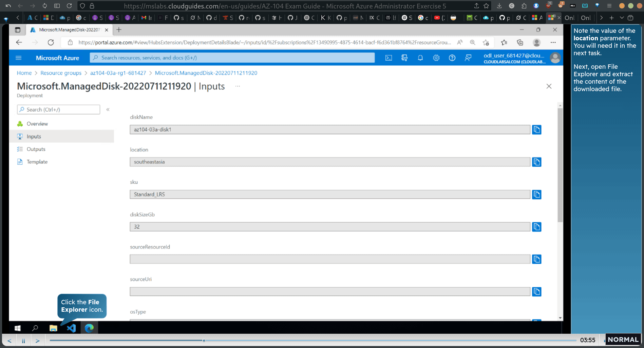
Task: Click the deployment menu Search box
Action: point(58,109)
